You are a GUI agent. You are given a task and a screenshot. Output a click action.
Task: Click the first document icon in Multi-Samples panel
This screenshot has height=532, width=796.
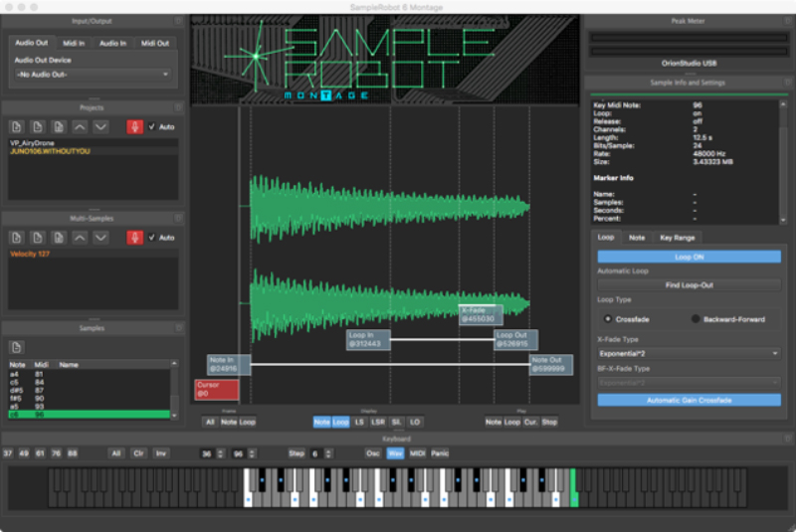tap(16, 238)
